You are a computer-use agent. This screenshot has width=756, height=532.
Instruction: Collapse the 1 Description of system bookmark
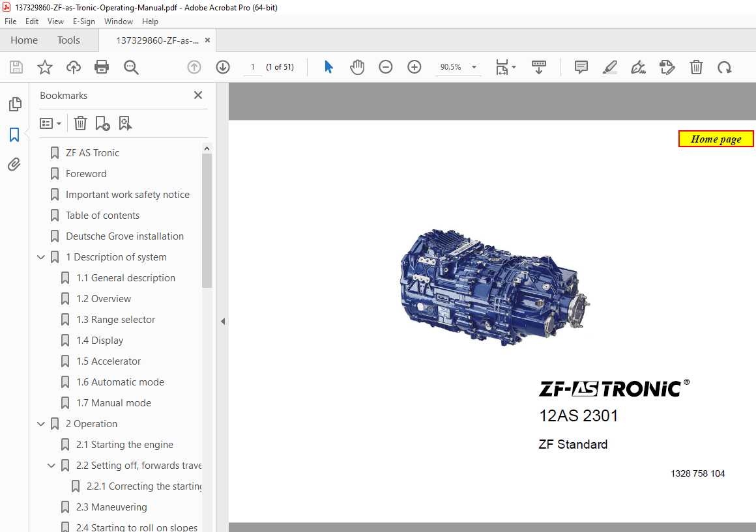click(41, 257)
